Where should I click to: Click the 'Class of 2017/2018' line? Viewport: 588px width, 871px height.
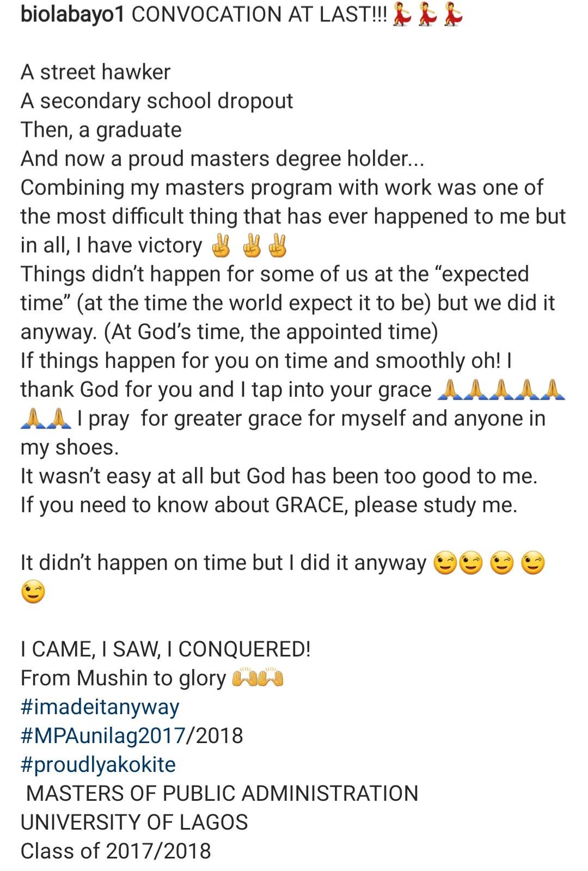[115, 851]
